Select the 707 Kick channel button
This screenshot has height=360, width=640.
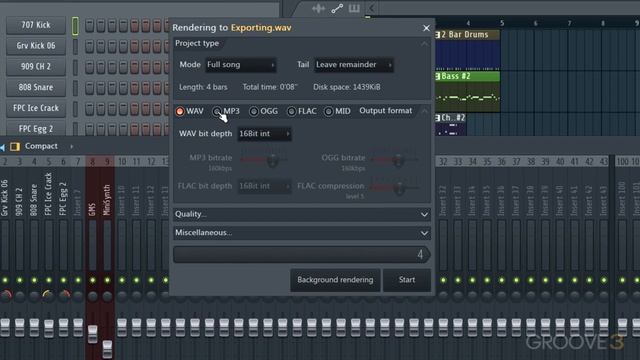coord(36,25)
